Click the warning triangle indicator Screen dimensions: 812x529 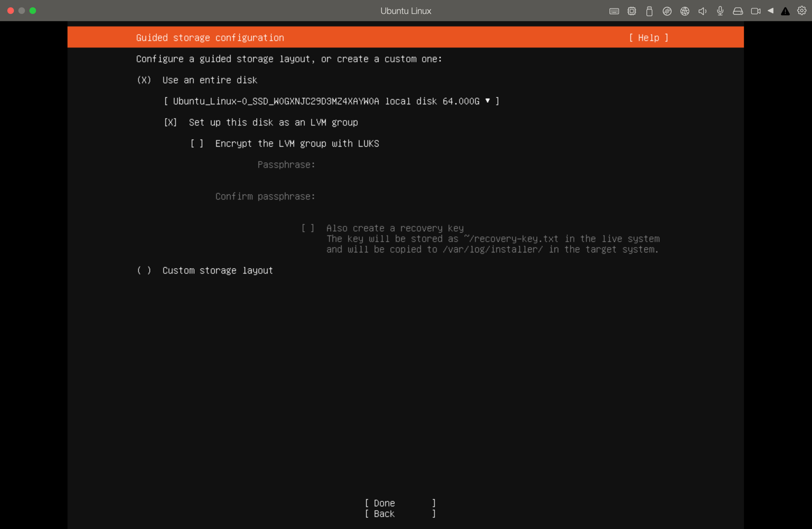785,11
